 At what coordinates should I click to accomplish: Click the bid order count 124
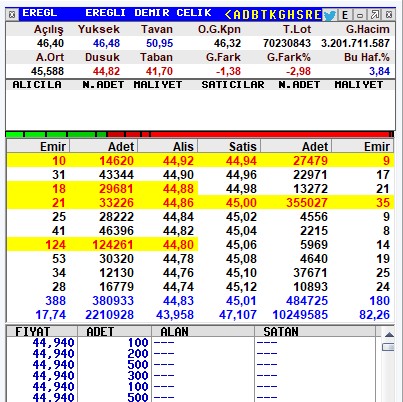(55, 245)
